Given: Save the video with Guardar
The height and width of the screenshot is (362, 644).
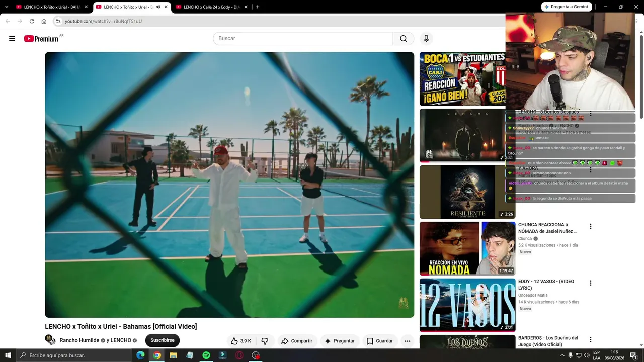Looking at the screenshot, I should pyautogui.click(x=380, y=341).
